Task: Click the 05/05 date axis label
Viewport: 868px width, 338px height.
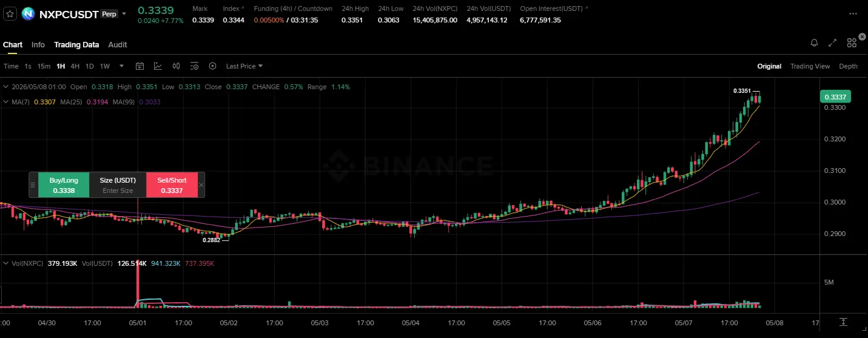Action: [x=502, y=323]
